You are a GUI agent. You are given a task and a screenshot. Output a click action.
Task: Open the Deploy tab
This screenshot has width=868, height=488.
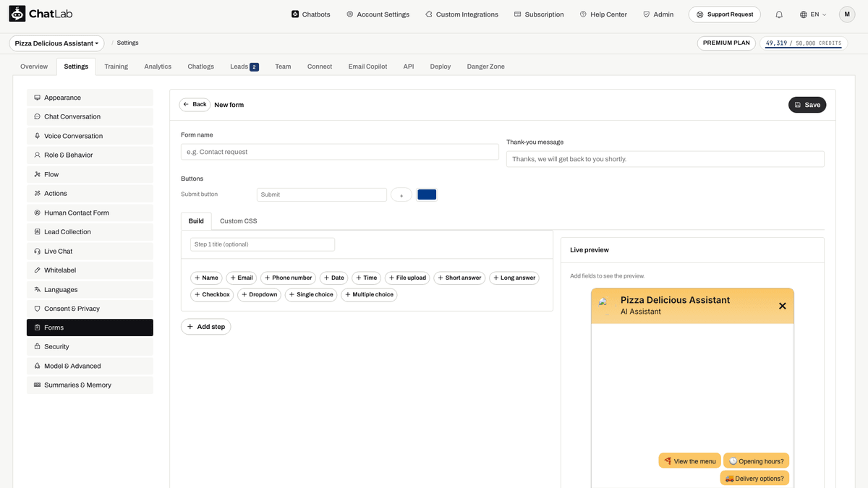(x=441, y=67)
